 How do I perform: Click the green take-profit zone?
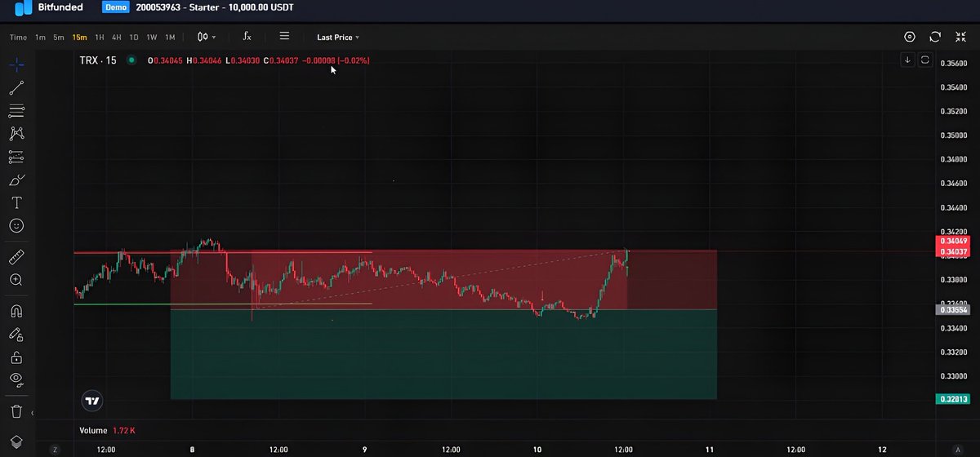tap(443, 354)
